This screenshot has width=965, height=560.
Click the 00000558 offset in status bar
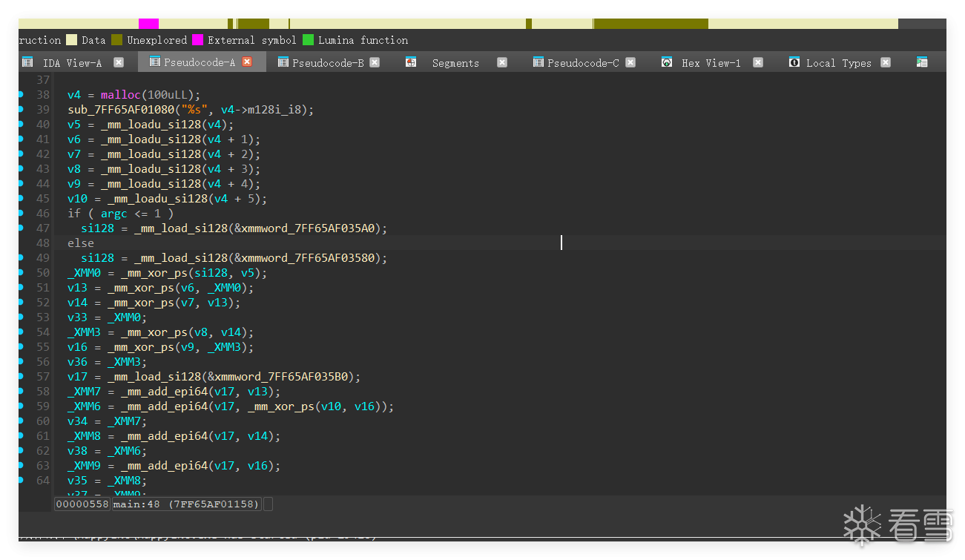coord(82,504)
